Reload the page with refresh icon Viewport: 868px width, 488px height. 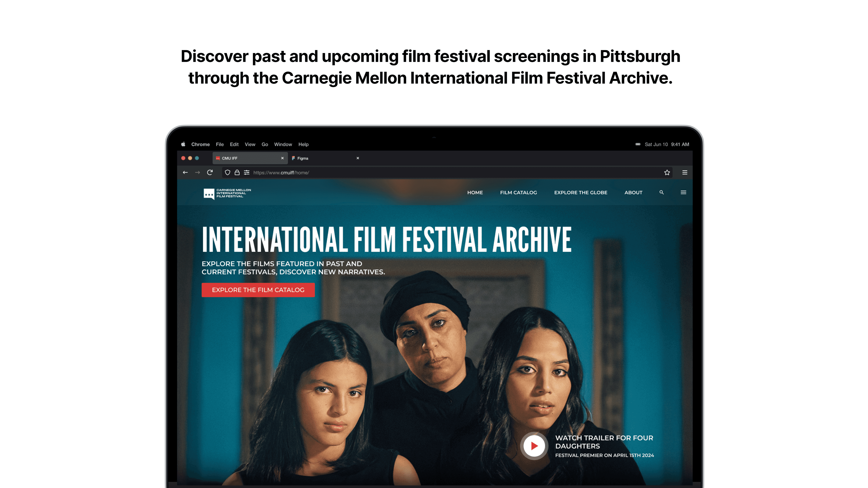(210, 172)
